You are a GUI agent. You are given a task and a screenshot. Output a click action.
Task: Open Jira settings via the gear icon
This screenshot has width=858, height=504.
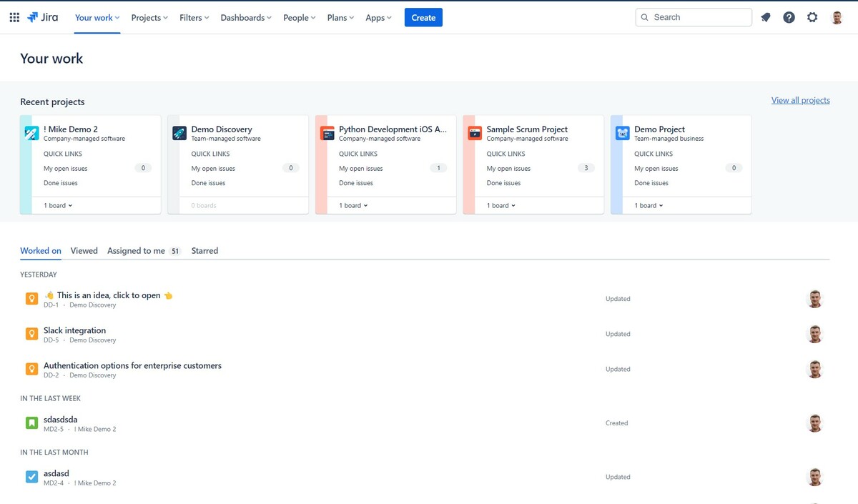click(812, 17)
